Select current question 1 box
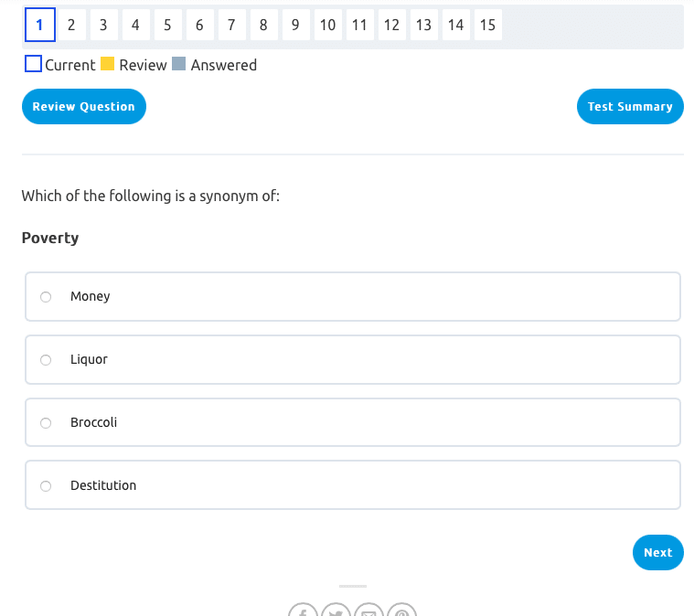This screenshot has width=694, height=616. point(39,26)
